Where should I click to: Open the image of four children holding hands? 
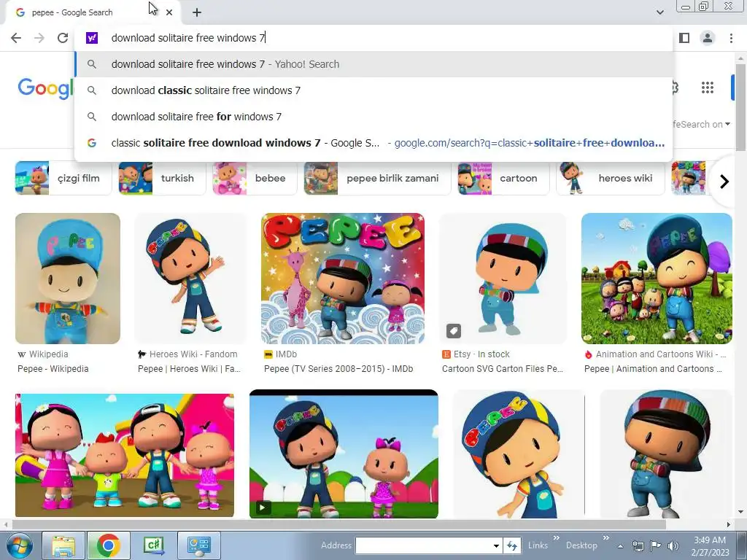(x=124, y=455)
